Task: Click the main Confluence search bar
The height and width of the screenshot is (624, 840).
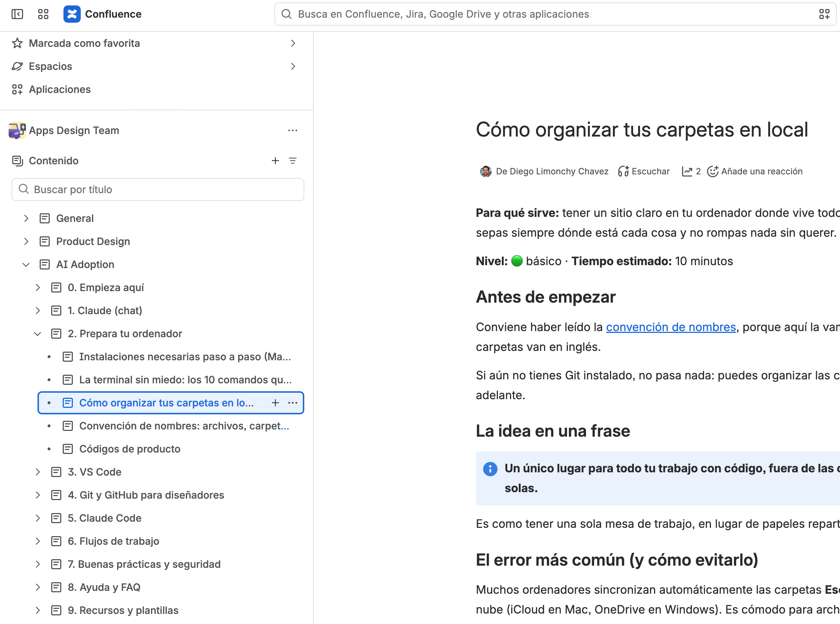Action: [555, 14]
